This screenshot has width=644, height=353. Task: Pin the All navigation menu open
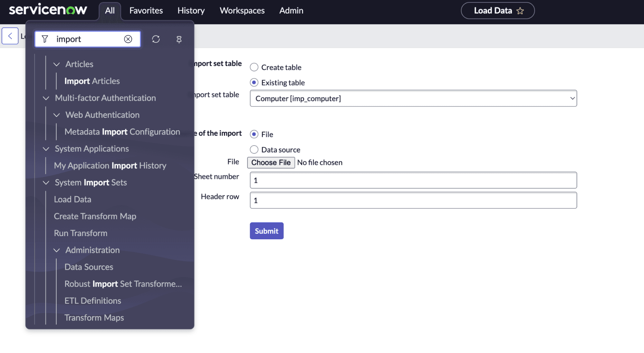click(x=178, y=39)
